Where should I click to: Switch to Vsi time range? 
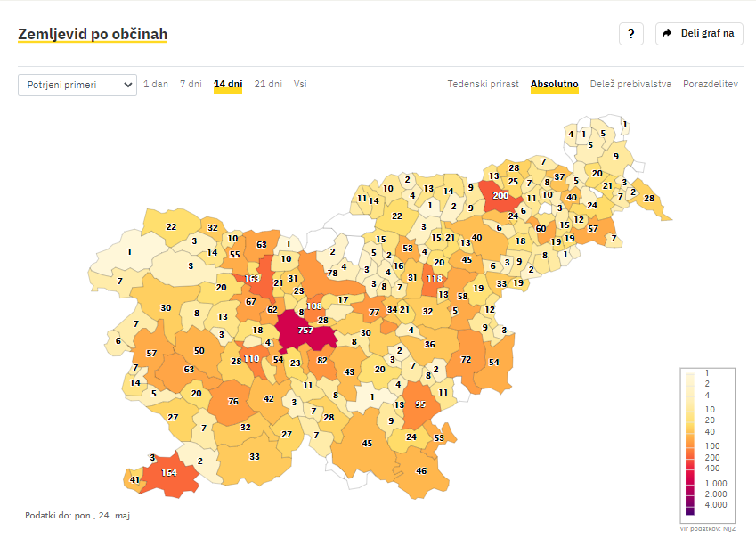pos(300,85)
